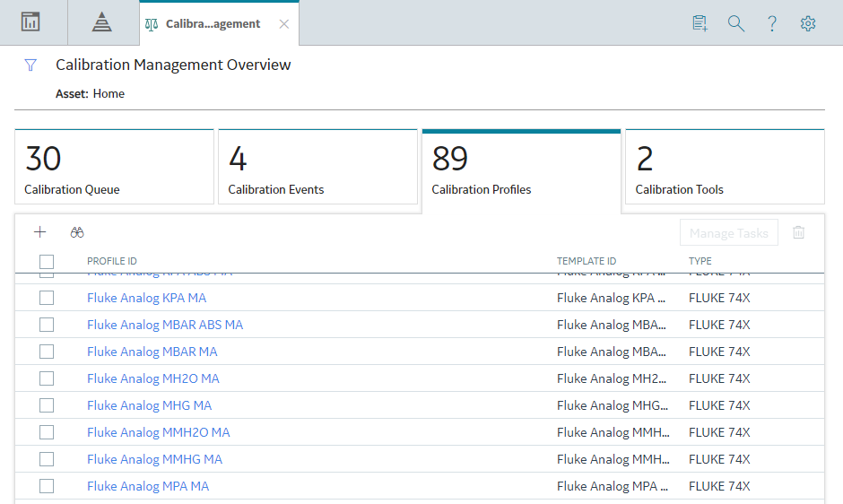This screenshot has height=504, width=843.
Task: Check the Fluke Analog MHG MA checkbox
Action: [47, 405]
